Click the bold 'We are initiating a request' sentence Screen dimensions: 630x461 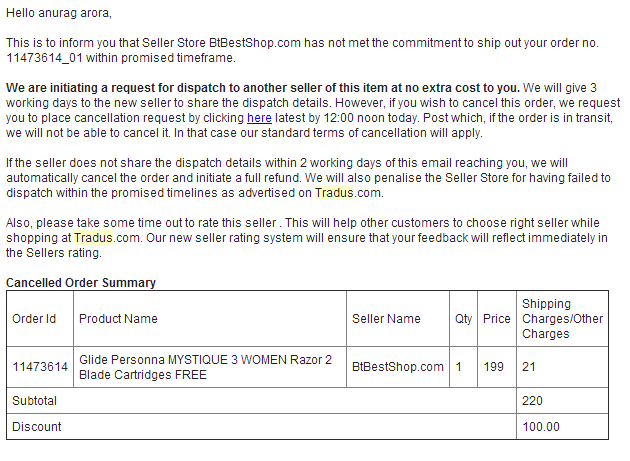pos(263,87)
